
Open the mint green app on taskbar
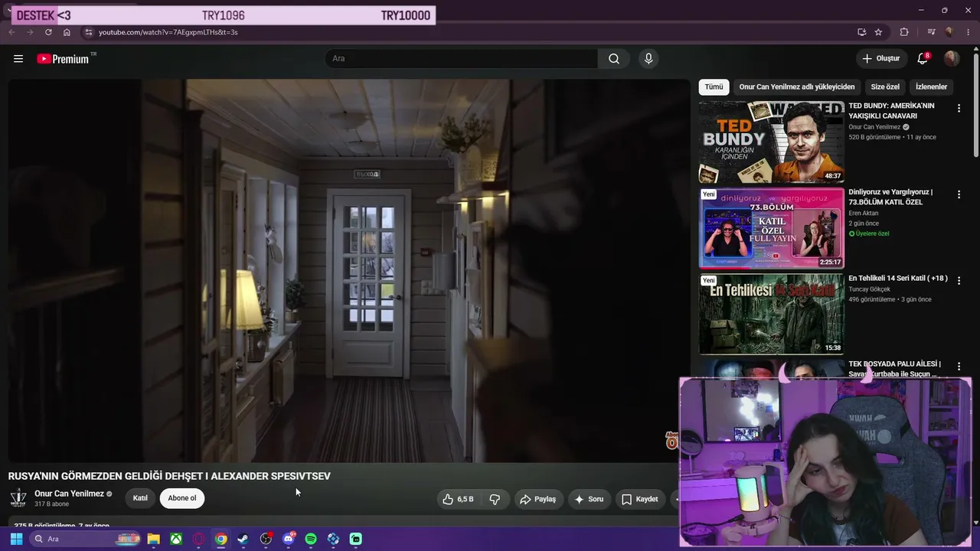click(x=356, y=539)
